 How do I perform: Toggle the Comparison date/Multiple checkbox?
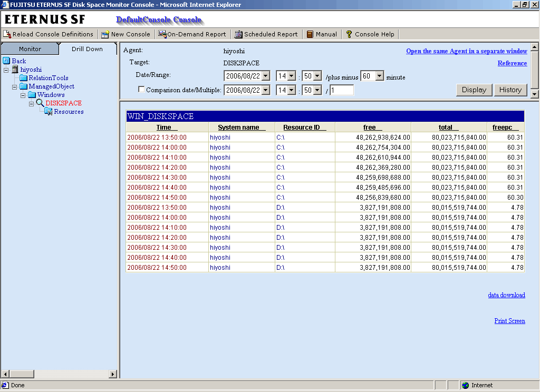(x=141, y=90)
